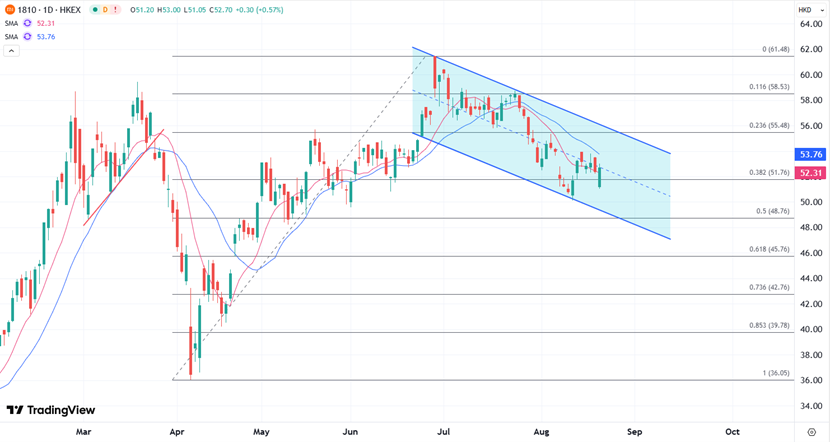
Task: Click the Jul label on time axis
Action: (x=443, y=432)
